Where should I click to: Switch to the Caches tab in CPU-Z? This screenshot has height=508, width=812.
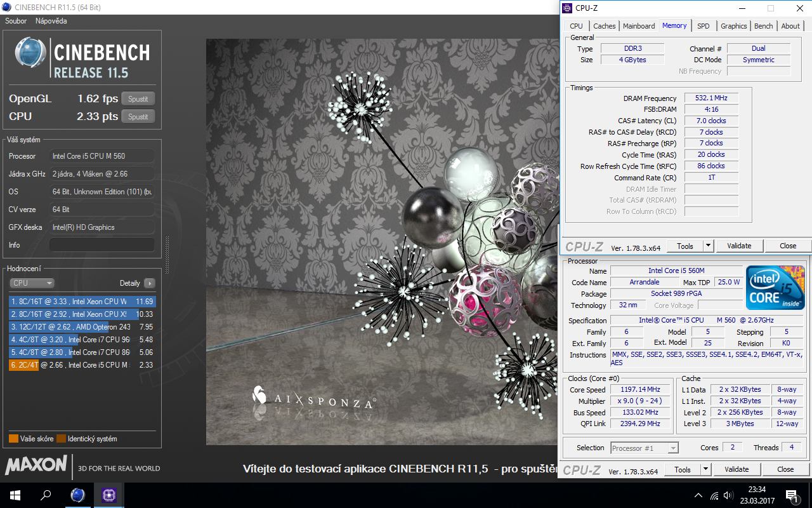pos(604,26)
